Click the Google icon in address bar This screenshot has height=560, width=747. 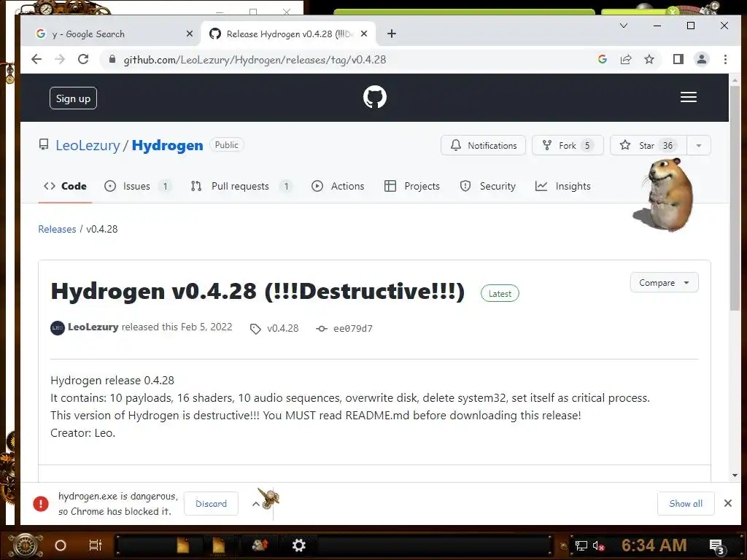tap(602, 60)
